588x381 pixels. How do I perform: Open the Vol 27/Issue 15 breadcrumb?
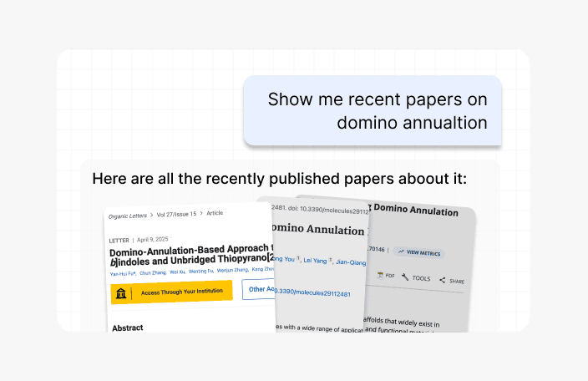(176, 214)
